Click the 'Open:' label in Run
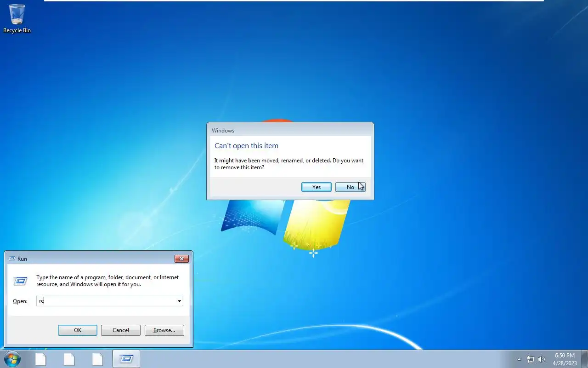This screenshot has height=368, width=588. (x=20, y=301)
